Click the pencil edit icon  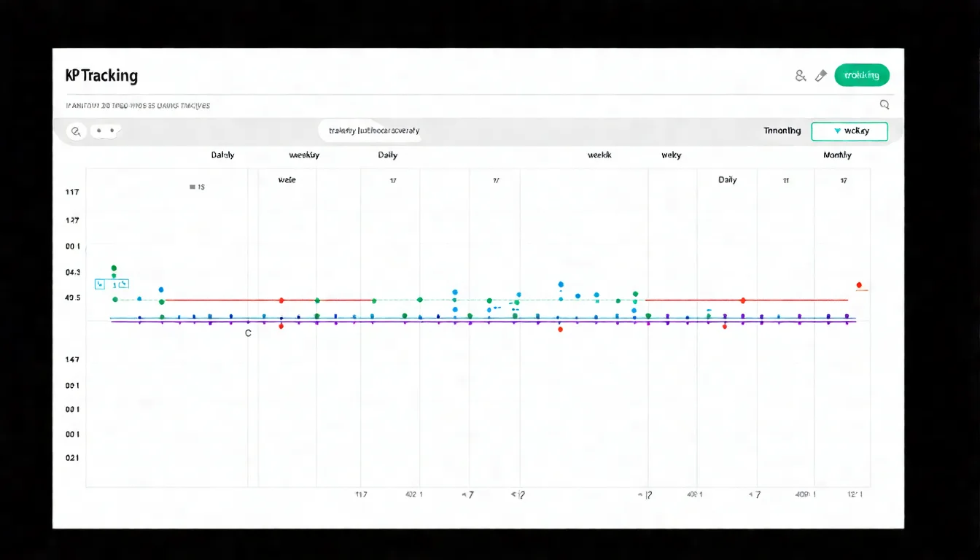pos(820,75)
